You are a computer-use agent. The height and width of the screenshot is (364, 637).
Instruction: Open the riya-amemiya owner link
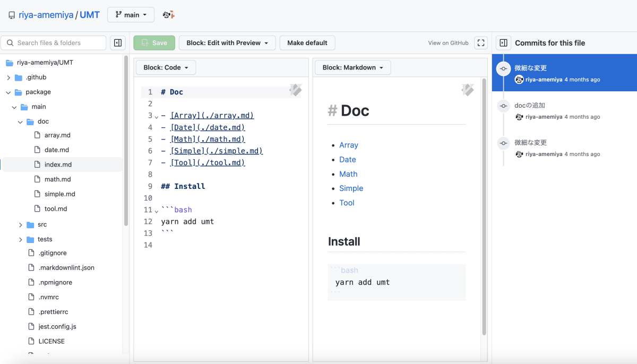(x=46, y=15)
